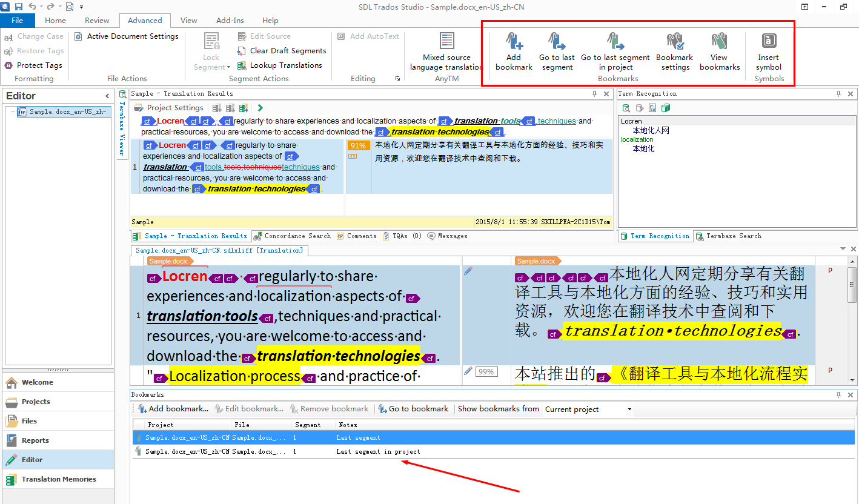Screen dimensions: 859x504
Task: Switch to the Termbase Search tab
Action: coord(728,236)
